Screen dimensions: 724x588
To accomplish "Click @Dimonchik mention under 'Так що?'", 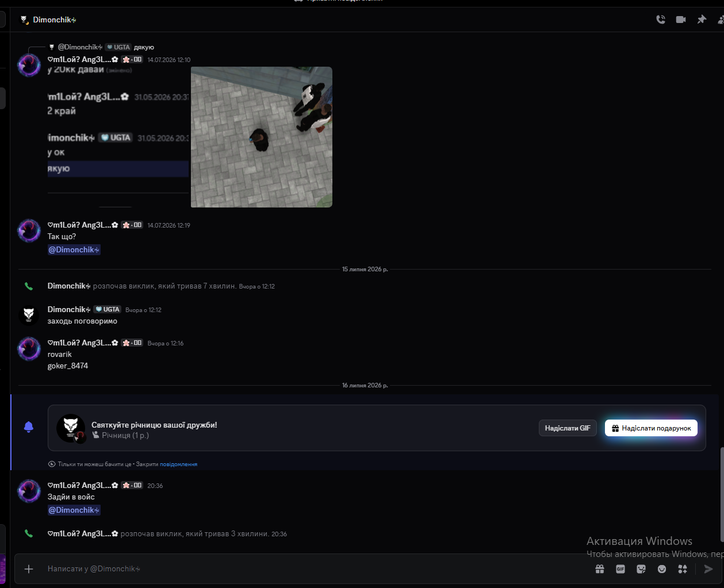I will 74,249.
